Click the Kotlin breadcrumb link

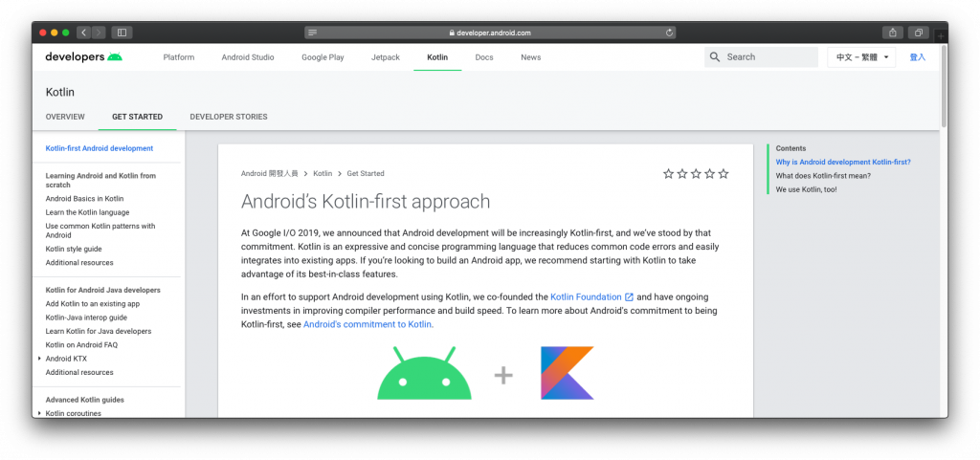[x=323, y=173]
